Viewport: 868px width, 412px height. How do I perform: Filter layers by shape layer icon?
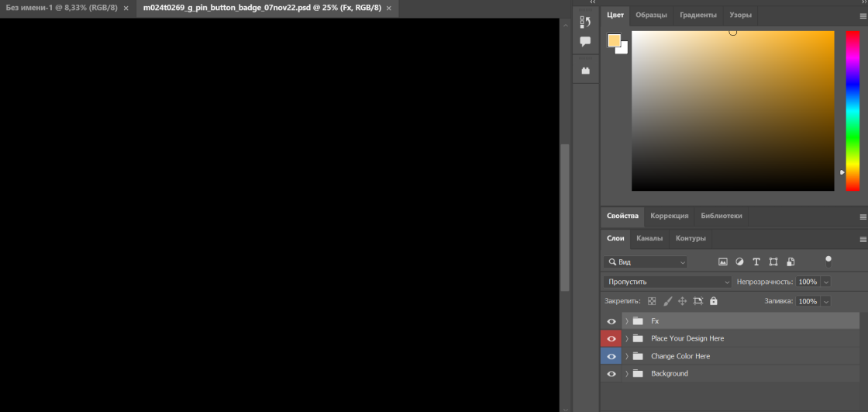773,261
